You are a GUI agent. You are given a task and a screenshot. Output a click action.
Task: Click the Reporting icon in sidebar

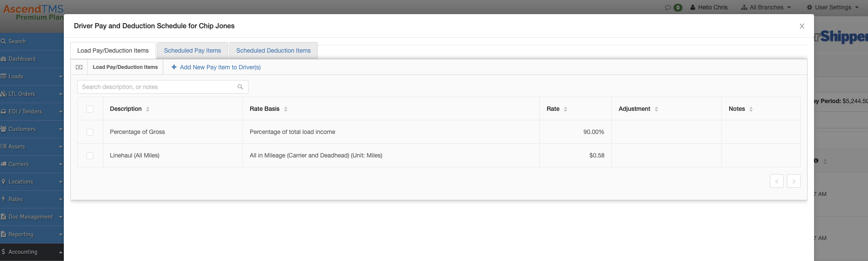point(3,234)
